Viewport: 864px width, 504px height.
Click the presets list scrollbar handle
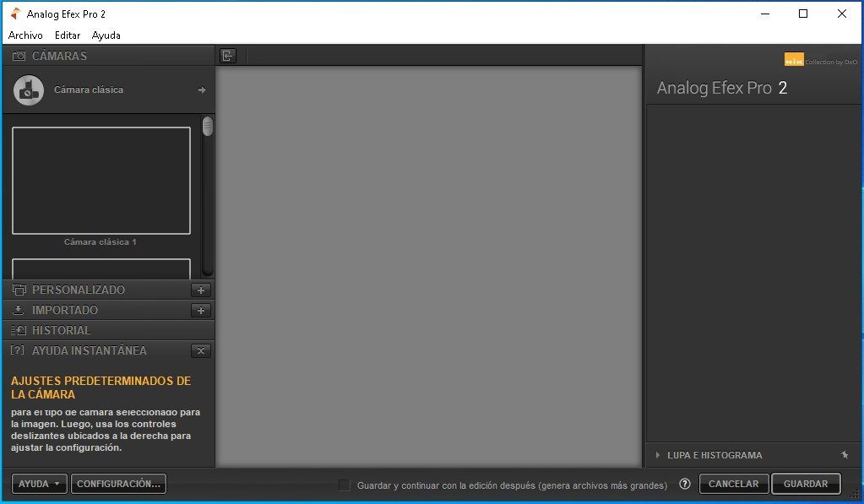(x=207, y=126)
